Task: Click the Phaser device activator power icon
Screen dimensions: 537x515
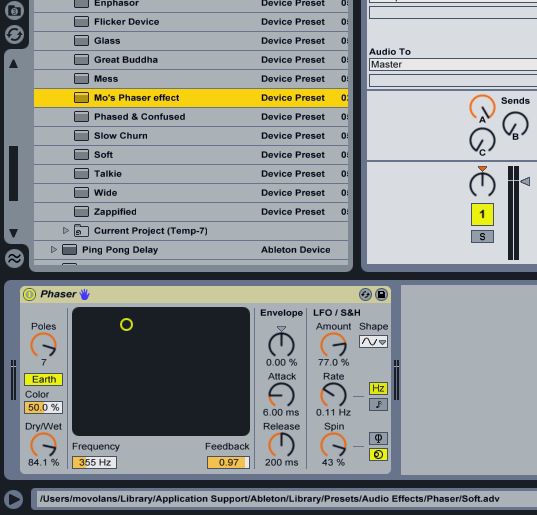Action: (29, 294)
